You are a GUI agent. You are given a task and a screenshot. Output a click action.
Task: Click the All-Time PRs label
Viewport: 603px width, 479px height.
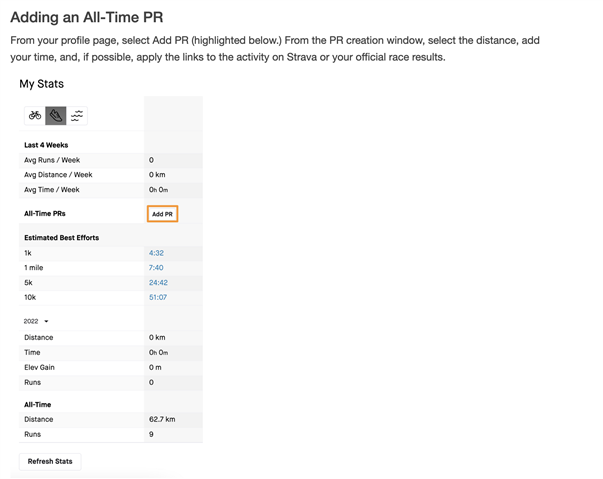(45, 214)
